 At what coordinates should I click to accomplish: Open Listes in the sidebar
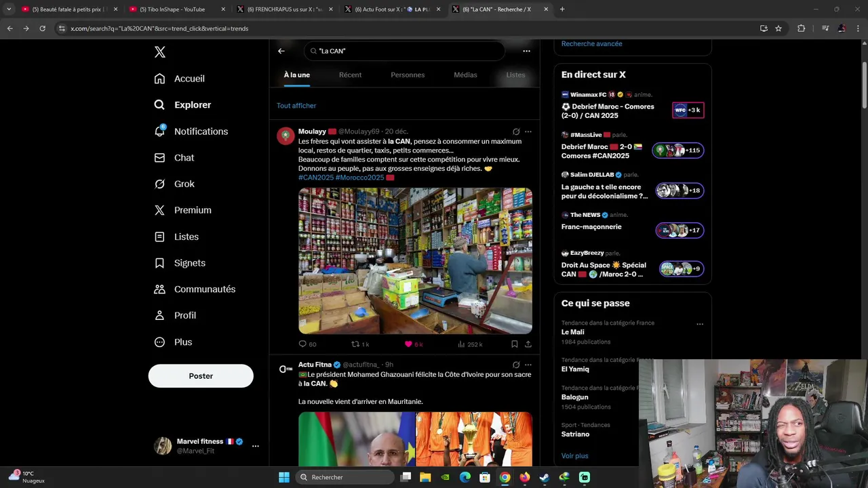pyautogui.click(x=176, y=237)
